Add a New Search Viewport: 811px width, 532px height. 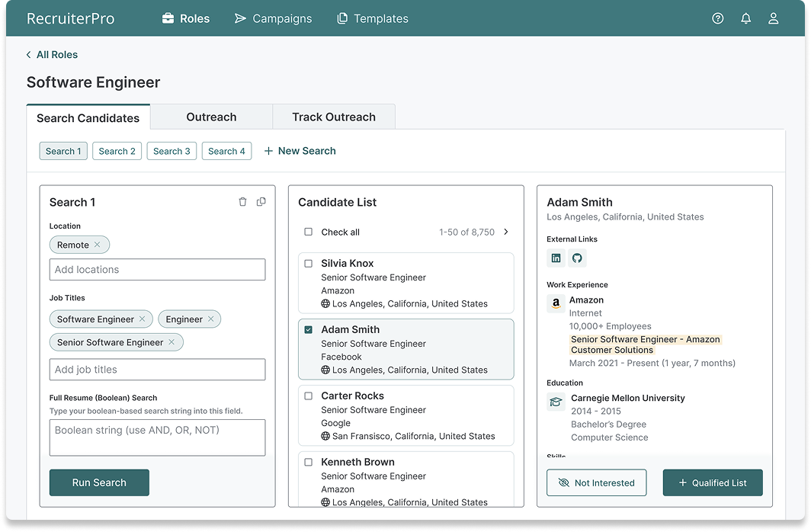click(x=300, y=151)
